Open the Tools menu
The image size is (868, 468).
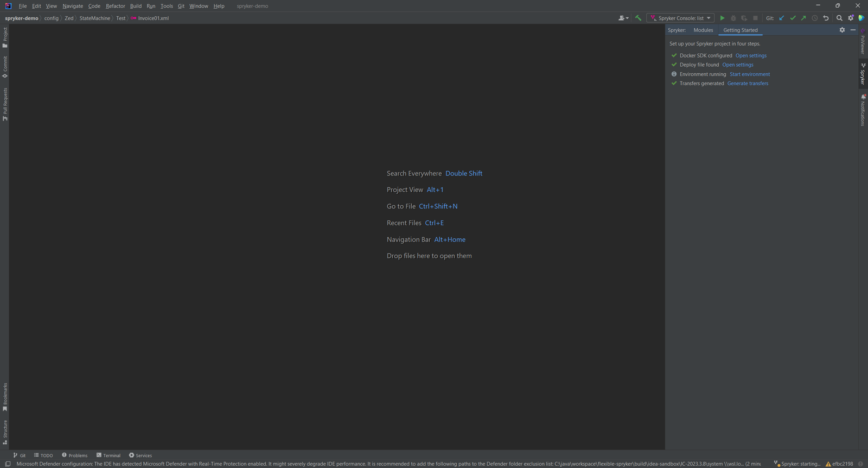click(x=167, y=6)
